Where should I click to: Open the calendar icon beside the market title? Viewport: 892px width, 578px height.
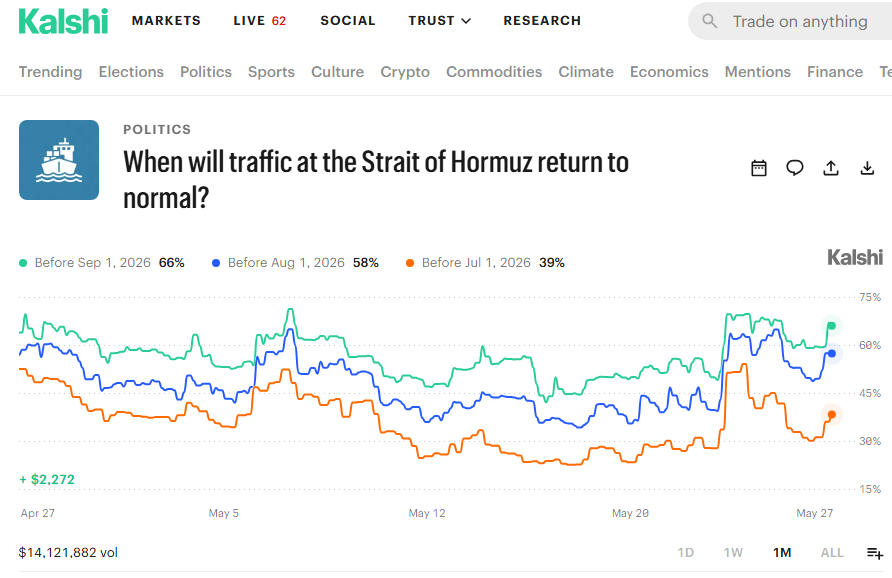pos(759,168)
